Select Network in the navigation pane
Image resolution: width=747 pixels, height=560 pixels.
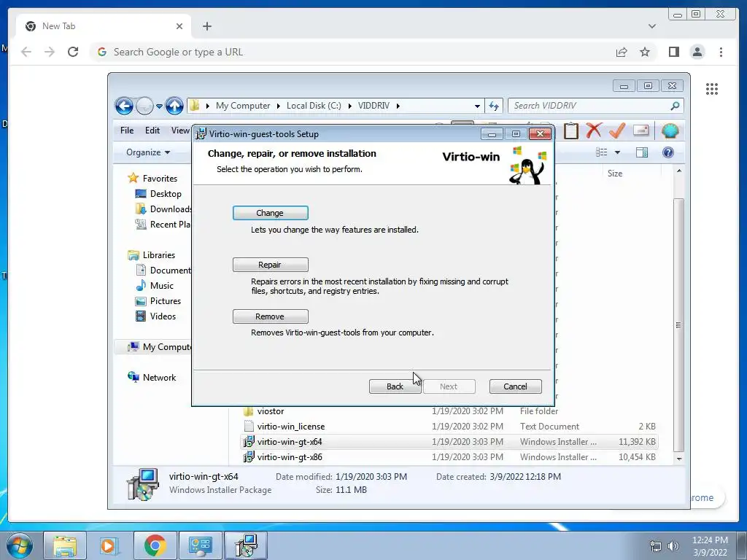point(152,378)
